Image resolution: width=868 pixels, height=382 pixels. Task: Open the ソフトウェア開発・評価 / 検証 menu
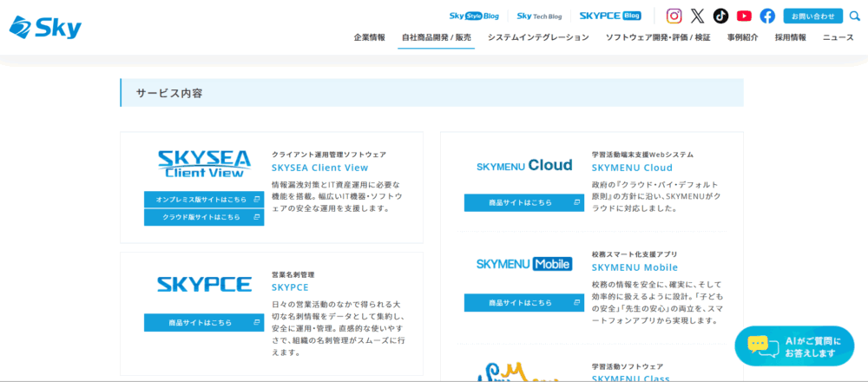[658, 37]
